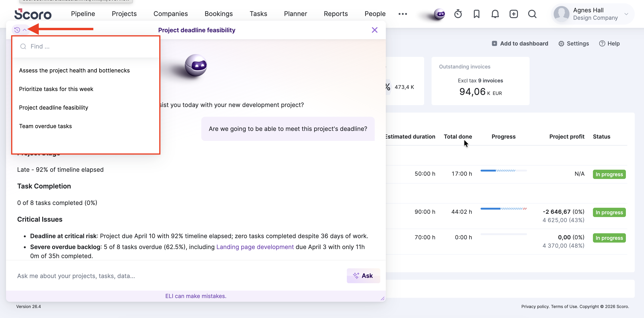
Task: Click the Help question mark icon
Action: pyautogui.click(x=602, y=43)
